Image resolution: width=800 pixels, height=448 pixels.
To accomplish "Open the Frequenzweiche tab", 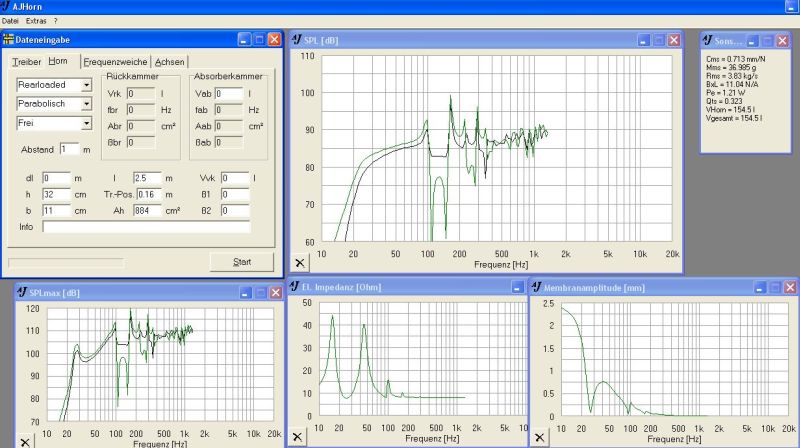I will click(x=116, y=62).
